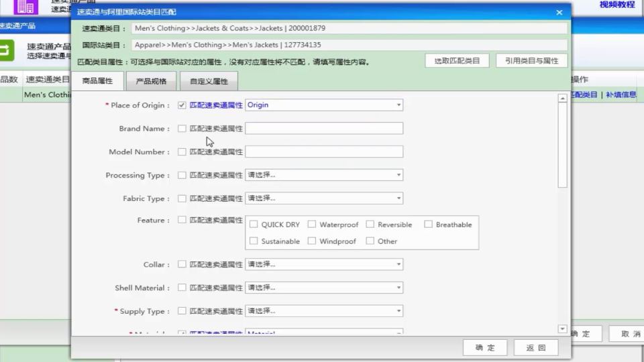Close the category matching dialog
Screen dimensions: 644x362
[559, 12]
